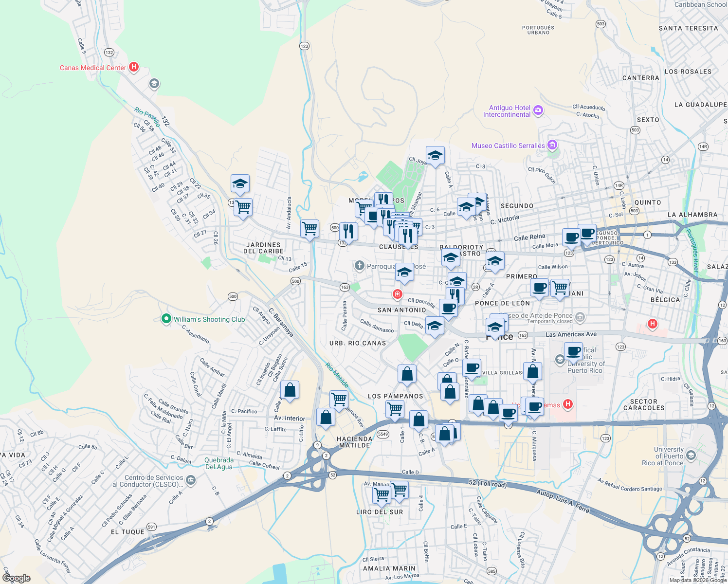Click the hospital H icon near Bélgica
The width and height of the screenshot is (728, 584).
coord(653,324)
